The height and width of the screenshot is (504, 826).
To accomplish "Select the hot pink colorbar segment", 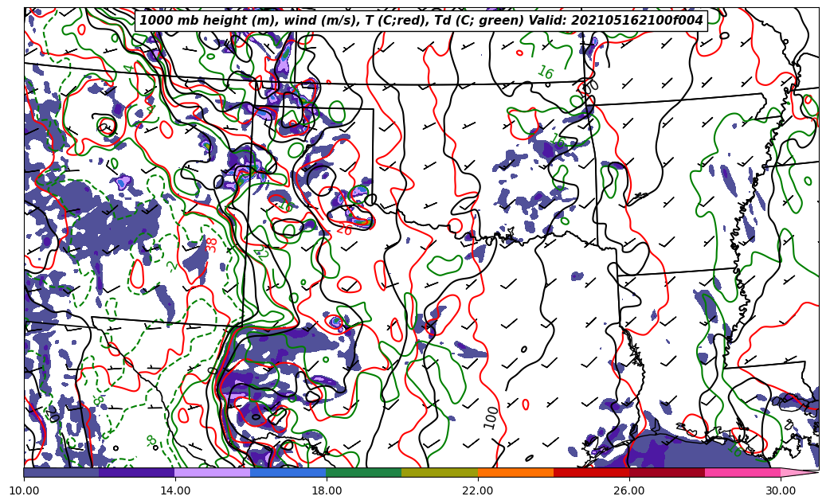I will click(x=742, y=472).
